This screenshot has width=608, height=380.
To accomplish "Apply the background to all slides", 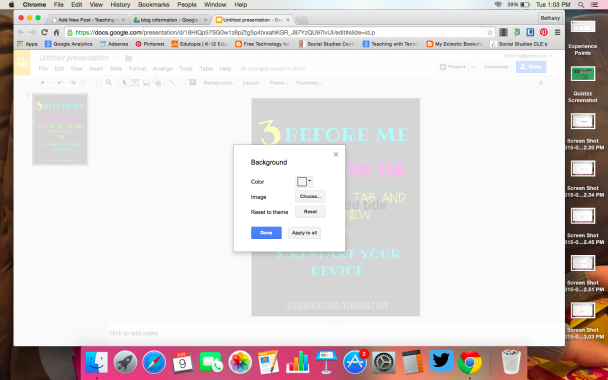I will (x=304, y=233).
